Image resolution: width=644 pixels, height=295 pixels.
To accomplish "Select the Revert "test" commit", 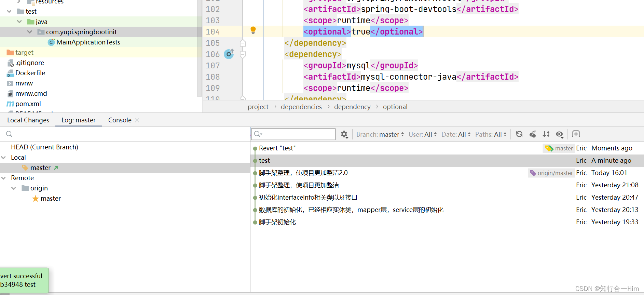I will pyautogui.click(x=447, y=148).
